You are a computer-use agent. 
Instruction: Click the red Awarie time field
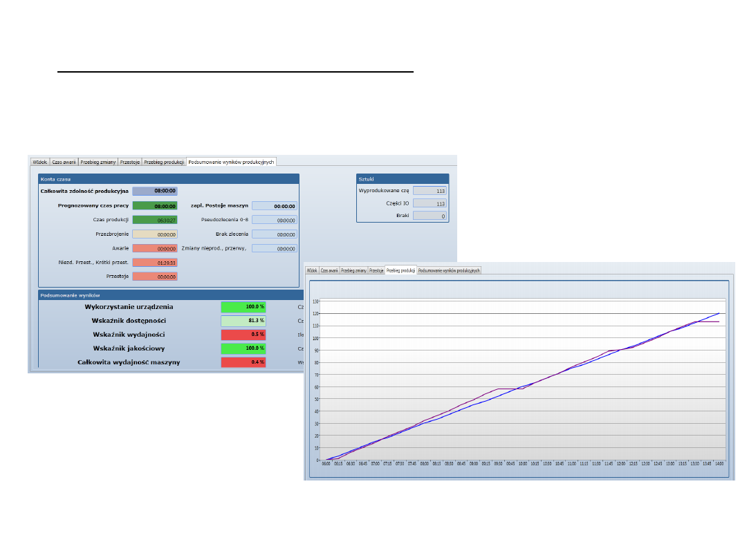(154, 248)
